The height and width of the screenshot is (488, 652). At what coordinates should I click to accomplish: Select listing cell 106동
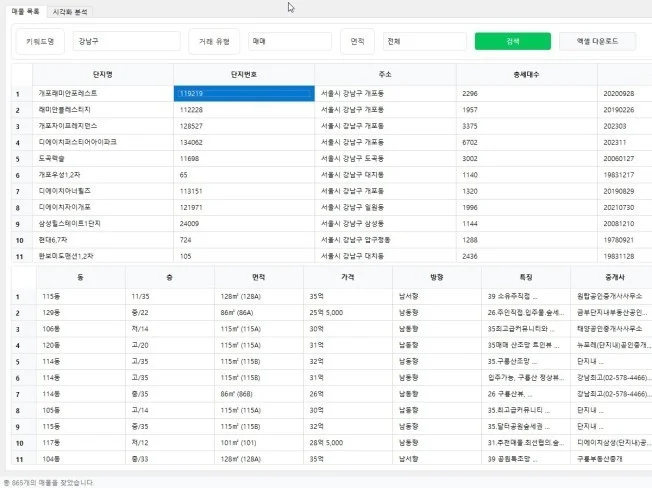[81, 329]
